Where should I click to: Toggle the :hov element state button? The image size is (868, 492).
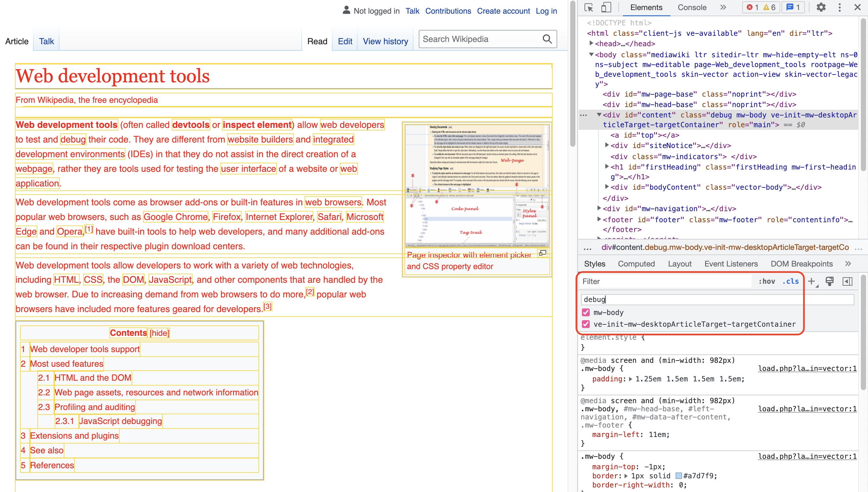point(767,281)
